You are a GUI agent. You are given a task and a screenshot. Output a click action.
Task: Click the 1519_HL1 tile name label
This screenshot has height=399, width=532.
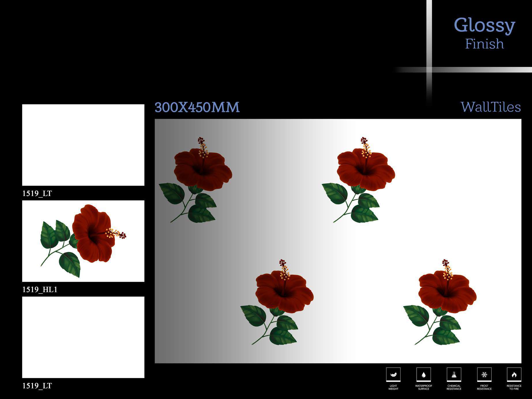click(40, 289)
